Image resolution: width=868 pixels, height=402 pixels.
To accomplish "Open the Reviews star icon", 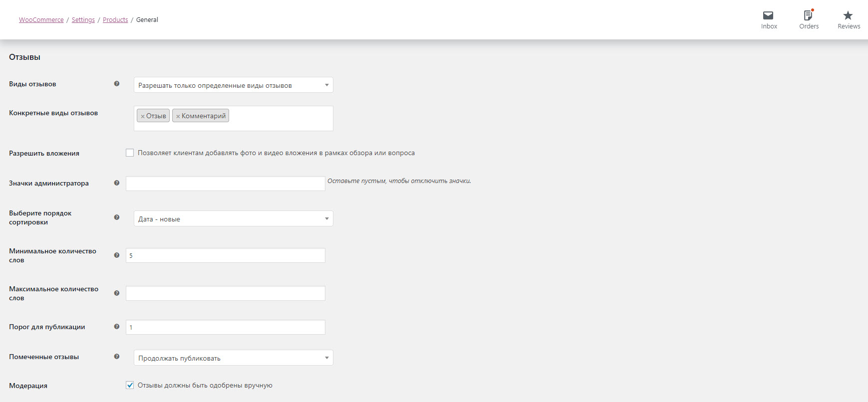I will pyautogui.click(x=849, y=20).
